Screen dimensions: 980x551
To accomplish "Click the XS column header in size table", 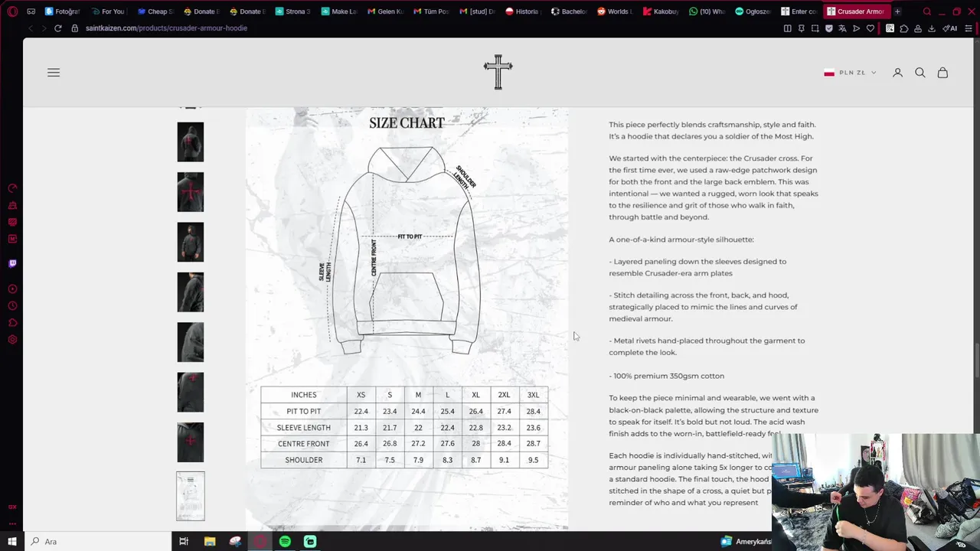I will [361, 395].
